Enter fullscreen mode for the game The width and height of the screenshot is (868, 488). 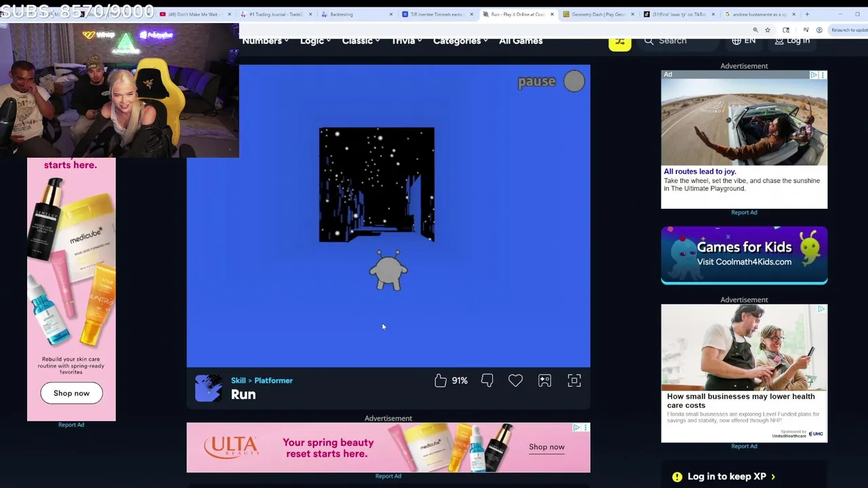pos(574,380)
